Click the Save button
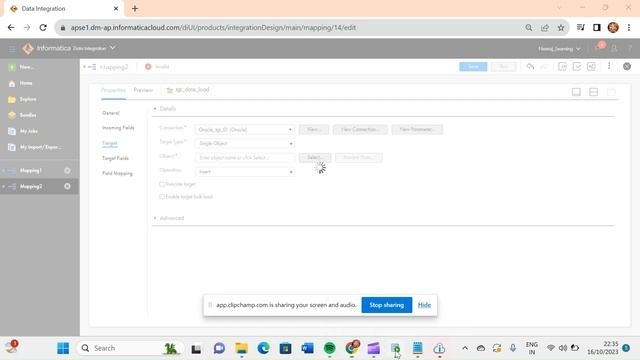The image size is (640, 360). [473, 67]
